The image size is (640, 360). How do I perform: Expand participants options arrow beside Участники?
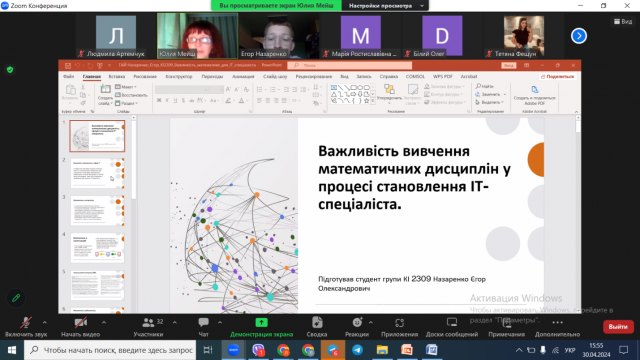[175, 322]
